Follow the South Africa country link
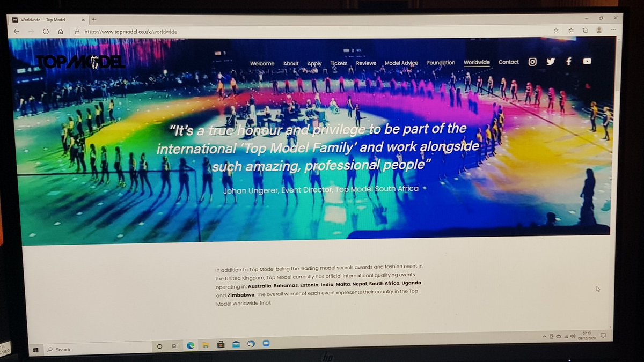This screenshot has width=644, height=362. coord(384,283)
